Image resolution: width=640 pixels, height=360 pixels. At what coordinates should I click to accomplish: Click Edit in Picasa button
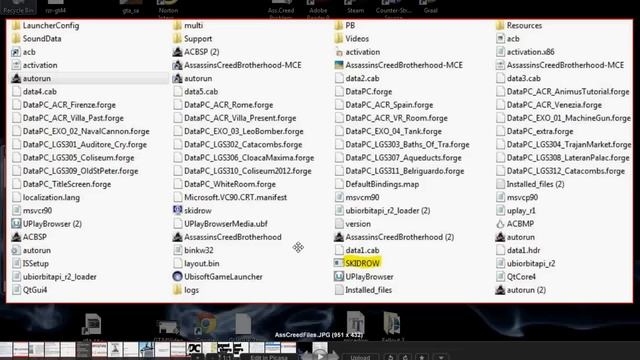(x=269, y=357)
